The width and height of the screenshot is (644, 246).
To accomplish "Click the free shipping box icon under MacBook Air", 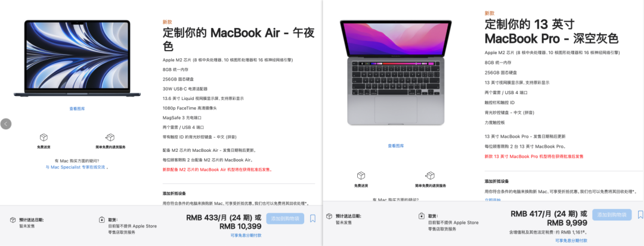I will pos(44,138).
